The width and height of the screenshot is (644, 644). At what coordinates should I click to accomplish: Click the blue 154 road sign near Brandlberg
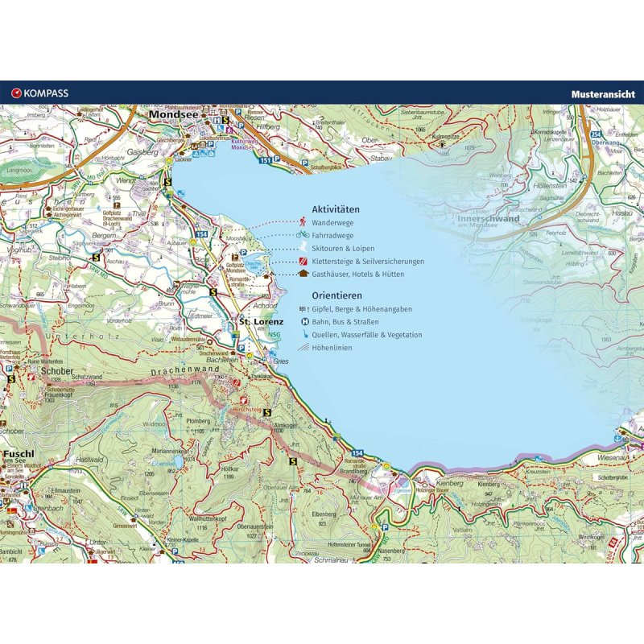tap(357, 454)
